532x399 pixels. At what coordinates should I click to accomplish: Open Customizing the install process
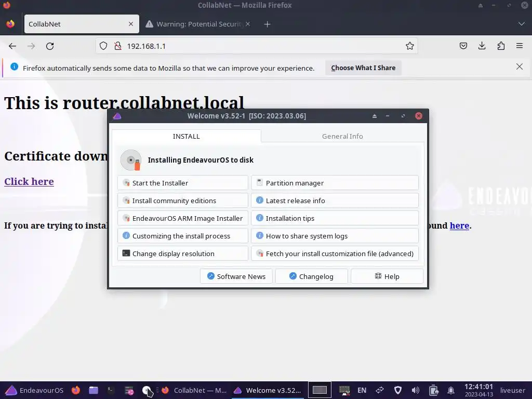click(182, 236)
